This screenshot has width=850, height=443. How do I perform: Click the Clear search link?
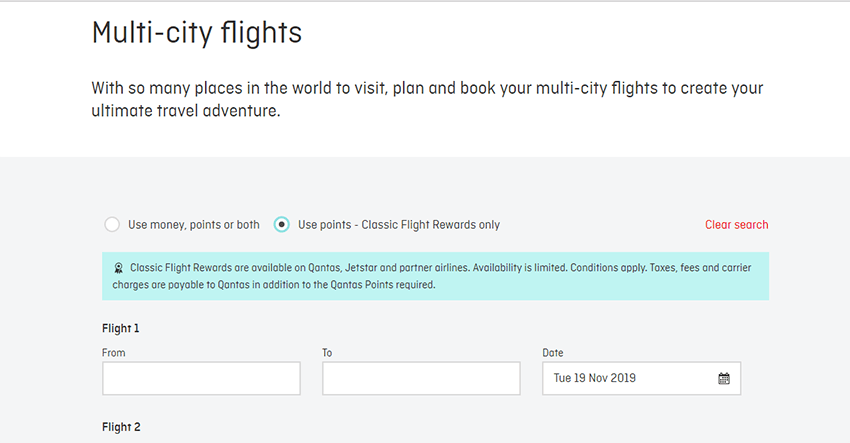tap(736, 225)
